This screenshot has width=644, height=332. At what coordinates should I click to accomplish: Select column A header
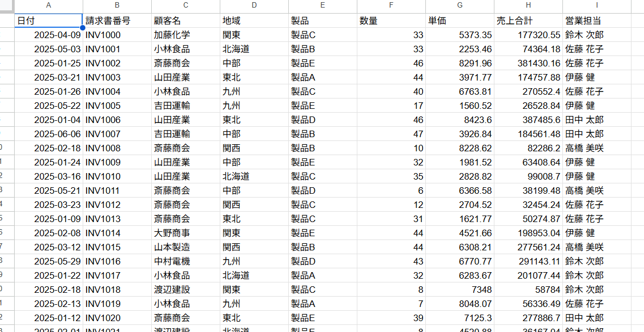tap(48, 5)
